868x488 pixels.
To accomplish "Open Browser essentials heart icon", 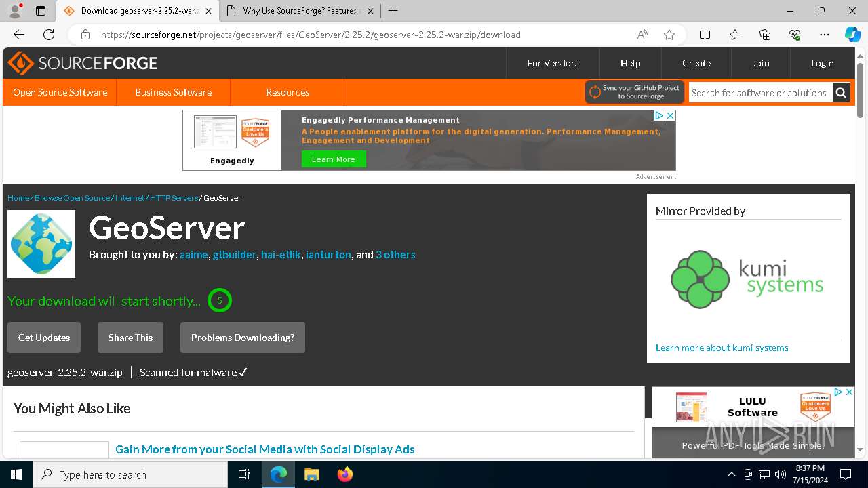I will click(x=795, y=35).
